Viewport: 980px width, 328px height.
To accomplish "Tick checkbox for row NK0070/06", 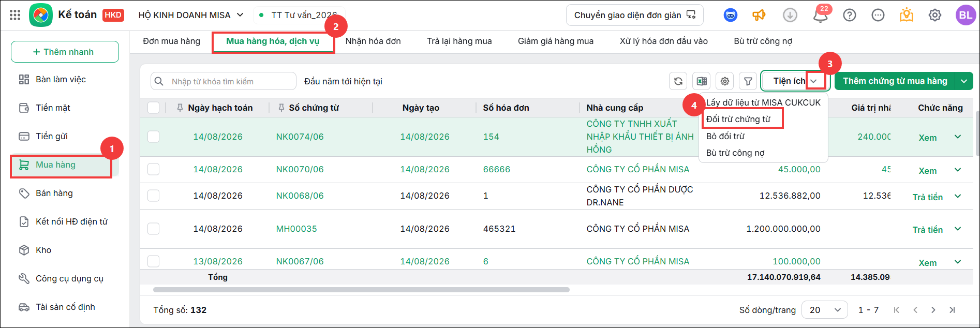I will point(153,169).
